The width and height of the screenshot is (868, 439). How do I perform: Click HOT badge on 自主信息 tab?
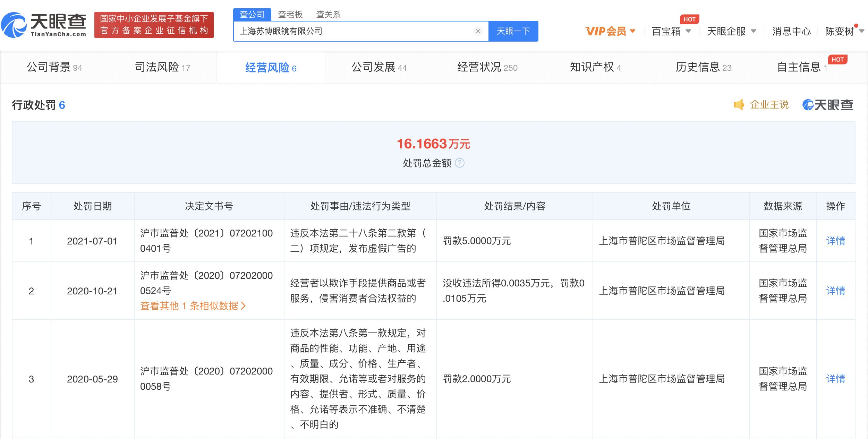[837, 60]
